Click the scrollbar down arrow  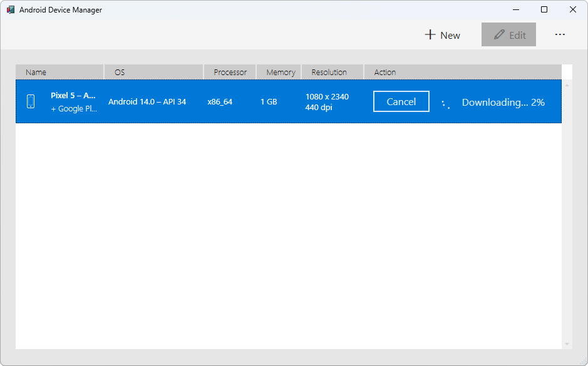567,344
